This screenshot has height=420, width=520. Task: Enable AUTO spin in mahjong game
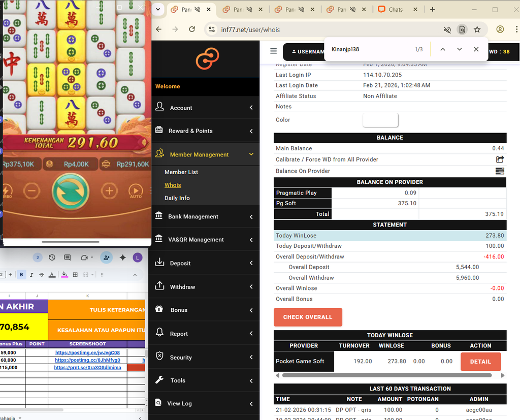(x=136, y=191)
